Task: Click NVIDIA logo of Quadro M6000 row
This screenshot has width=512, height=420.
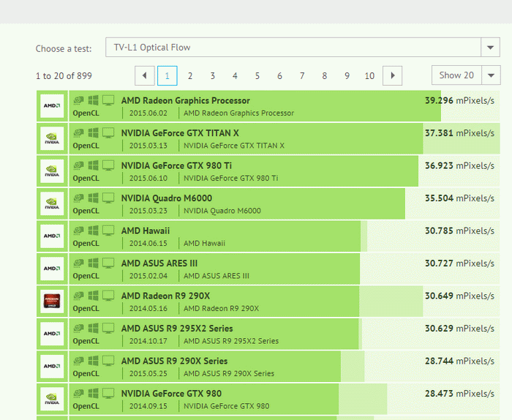Action: click(x=52, y=203)
